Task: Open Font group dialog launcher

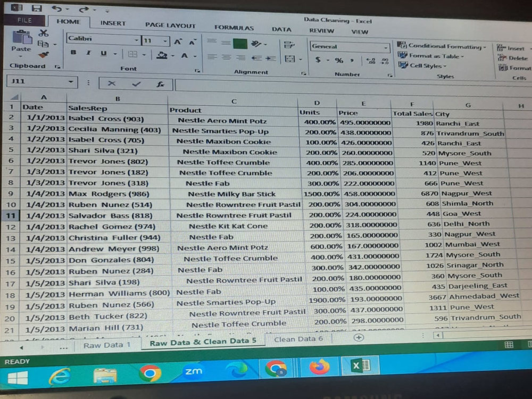Action: pyautogui.click(x=197, y=71)
